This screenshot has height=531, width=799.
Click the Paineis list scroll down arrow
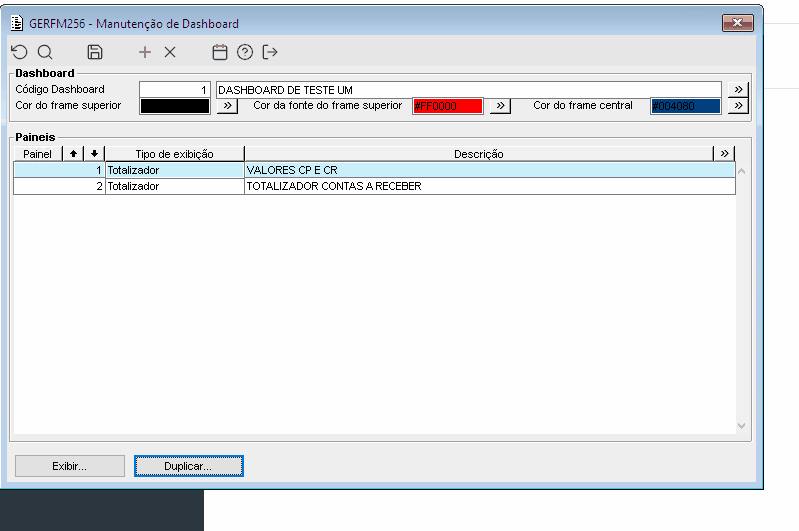point(741,426)
